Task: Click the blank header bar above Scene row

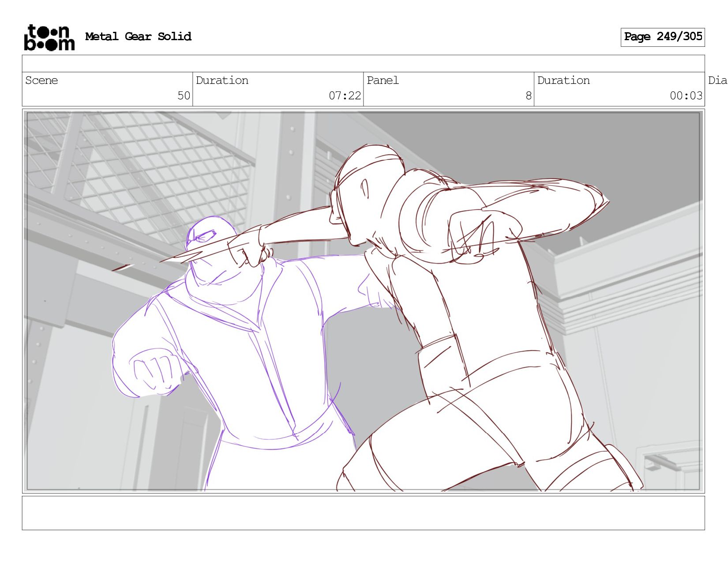Action: point(363,64)
